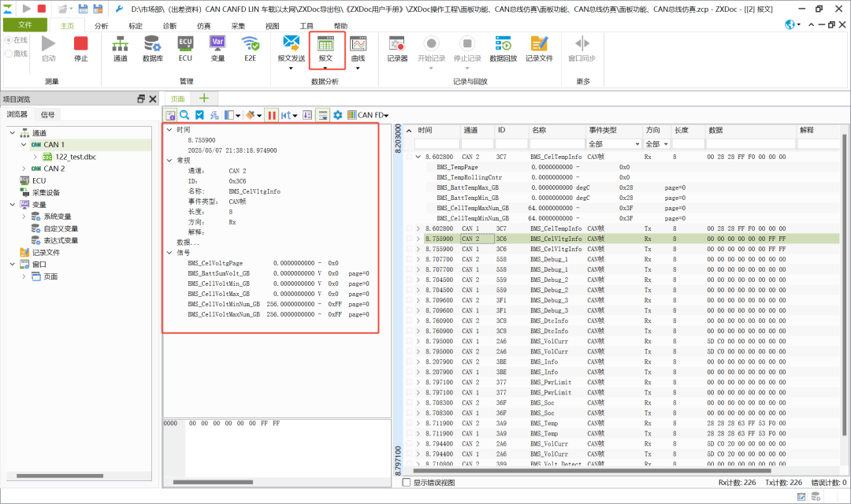Toggle checkbox of 8.602800 CAN 1 row
Viewport: 851px width, 504px height.
409,228
